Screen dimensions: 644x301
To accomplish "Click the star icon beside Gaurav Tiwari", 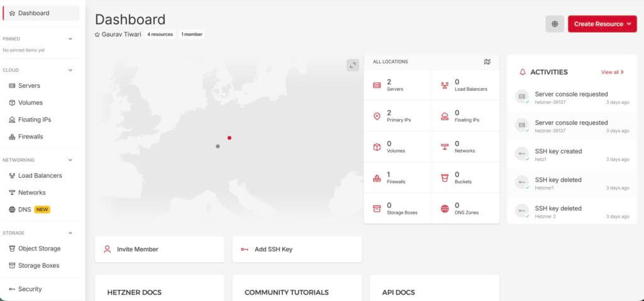I will 97,34.
